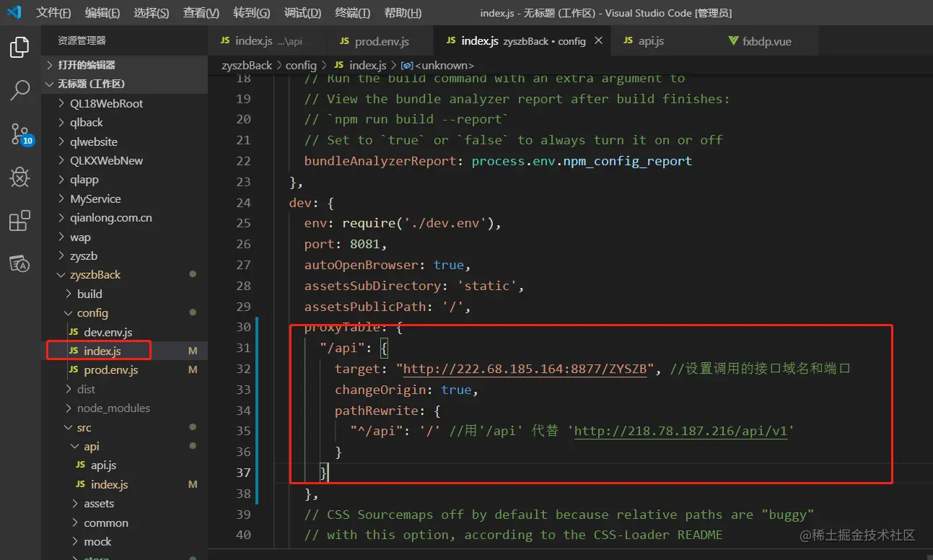Switch to the prod.env.js editor tab

379,41
